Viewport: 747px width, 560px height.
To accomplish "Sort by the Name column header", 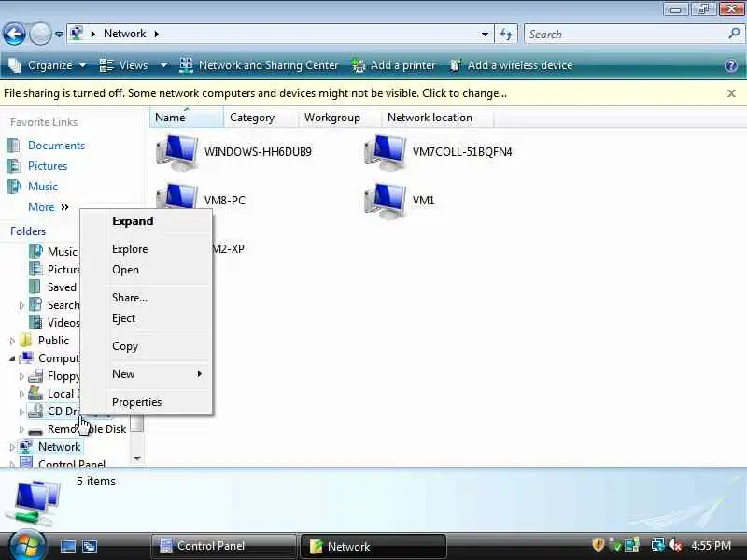I will (x=187, y=118).
